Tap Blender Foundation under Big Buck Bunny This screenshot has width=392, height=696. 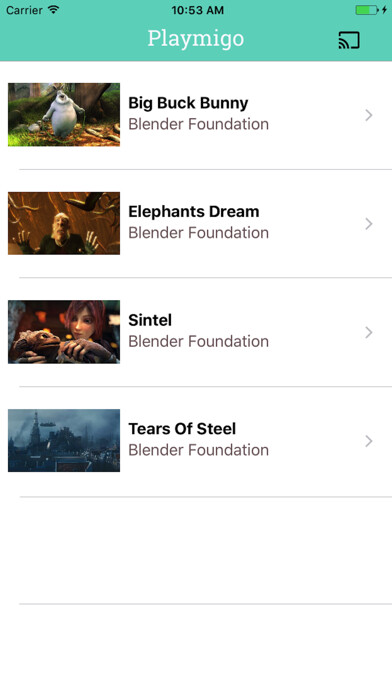click(198, 124)
